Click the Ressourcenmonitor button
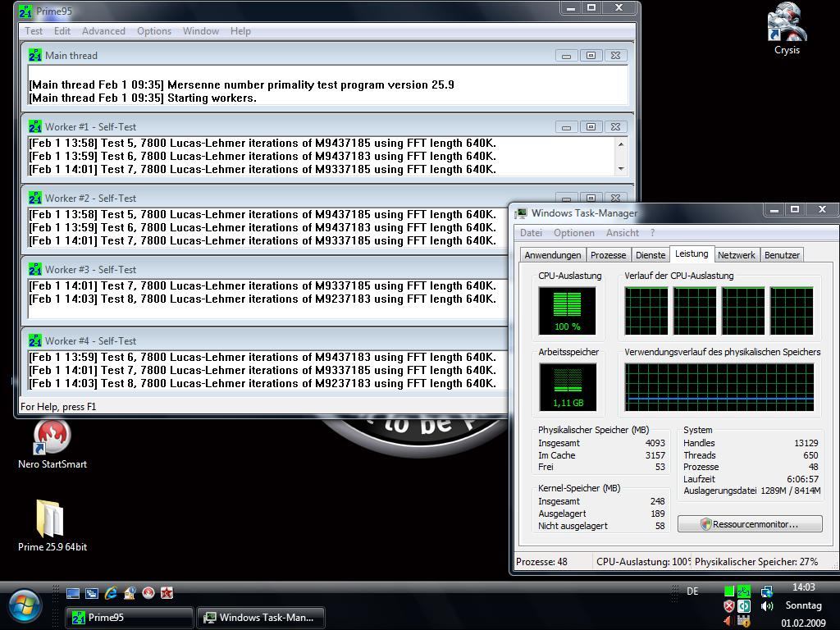 (750, 524)
